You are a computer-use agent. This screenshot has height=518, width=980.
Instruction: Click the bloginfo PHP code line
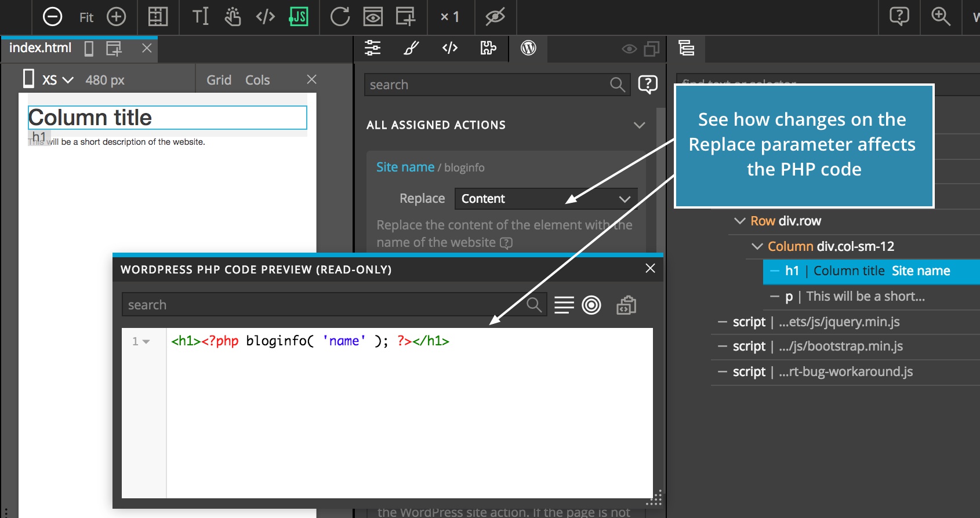pos(310,341)
